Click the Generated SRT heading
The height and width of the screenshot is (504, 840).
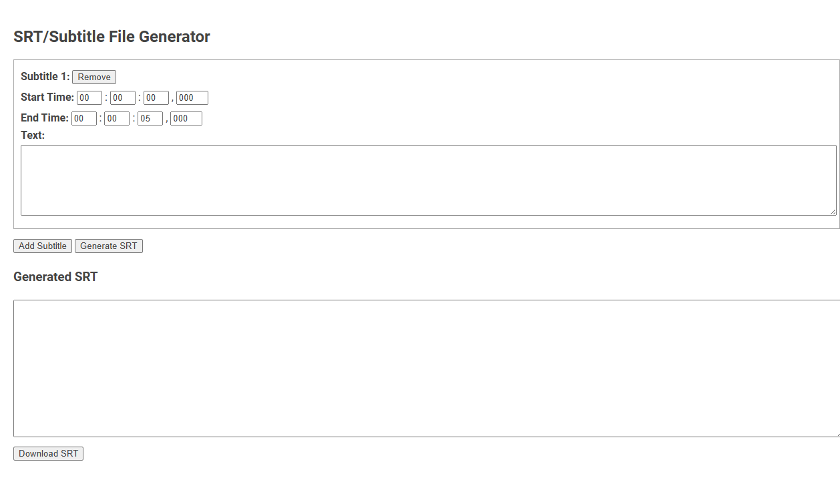coord(55,277)
